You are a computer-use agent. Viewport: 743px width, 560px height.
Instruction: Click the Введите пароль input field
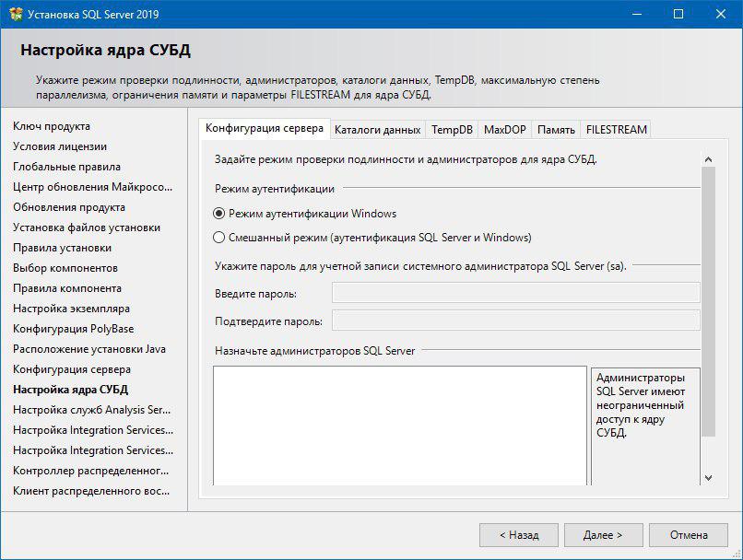pos(515,293)
